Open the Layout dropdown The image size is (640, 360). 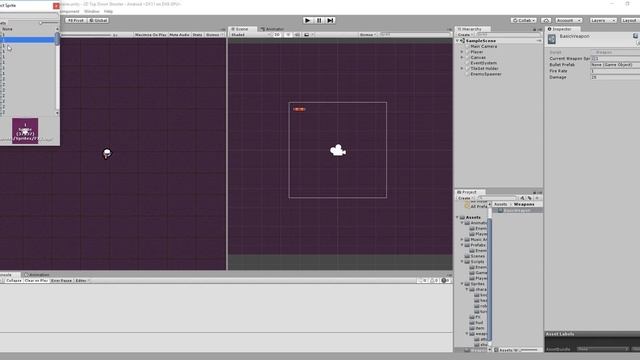tap(630, 20)
